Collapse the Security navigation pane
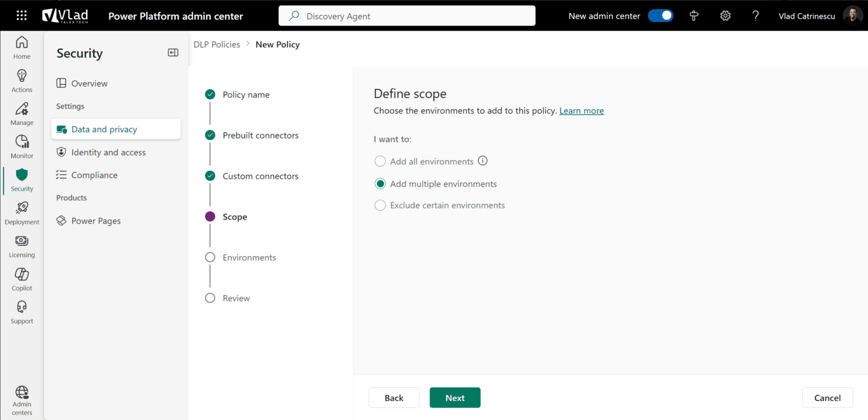The height and width of the screenshot is (420, 868). (173, 52)
